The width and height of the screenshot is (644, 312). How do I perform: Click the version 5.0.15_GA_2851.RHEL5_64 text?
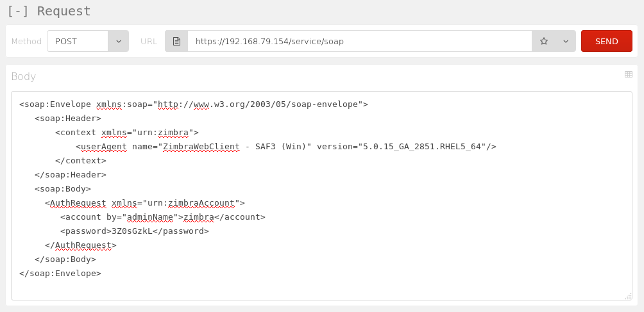coord(422,147)
